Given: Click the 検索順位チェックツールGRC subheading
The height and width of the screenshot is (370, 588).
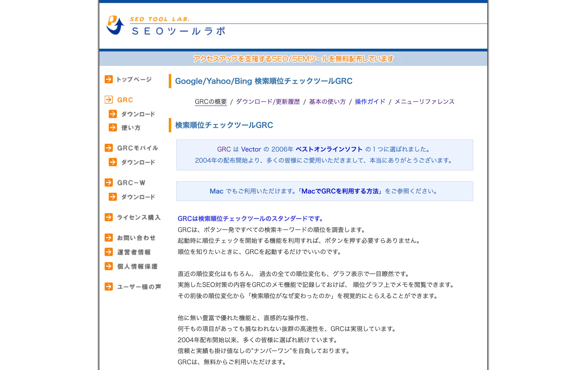Looking at the screenshot, I should 224,125.
